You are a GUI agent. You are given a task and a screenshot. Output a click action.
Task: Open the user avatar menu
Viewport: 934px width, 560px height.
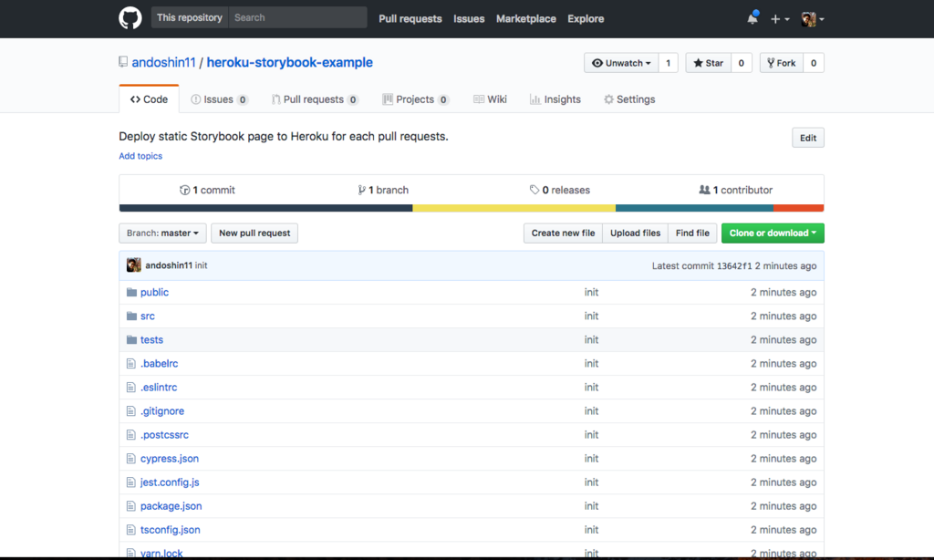(x=813, y=19)
